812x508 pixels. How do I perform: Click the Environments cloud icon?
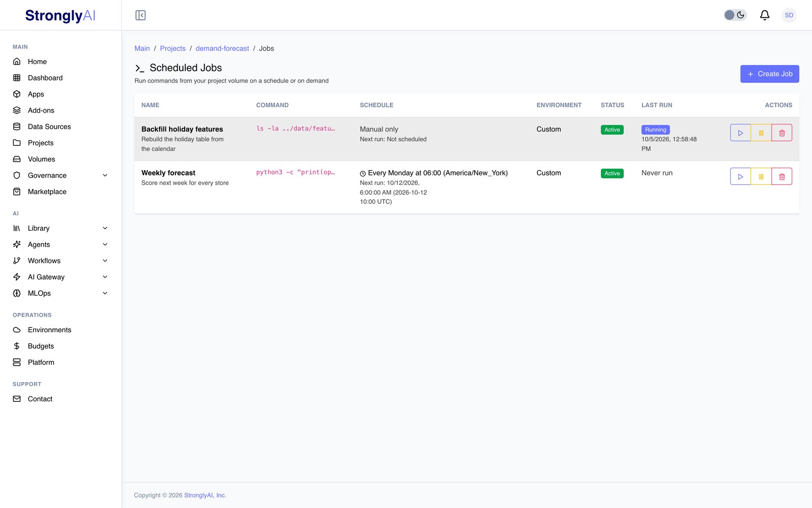click(17, 330)
